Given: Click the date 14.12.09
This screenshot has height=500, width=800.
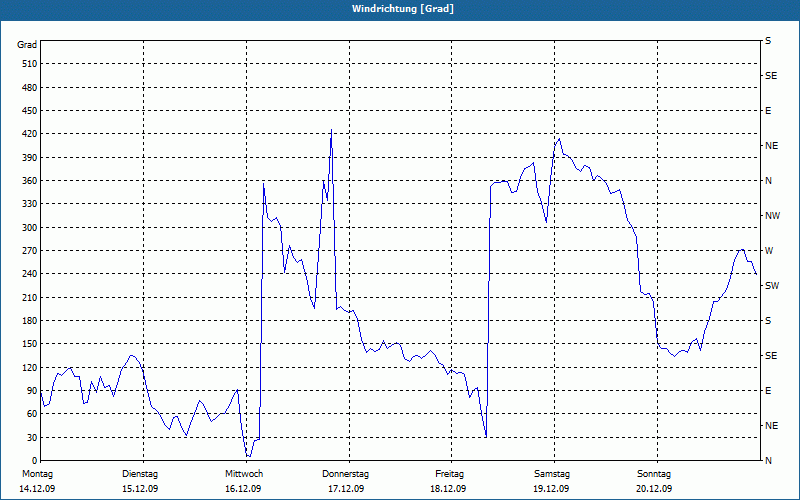Looking at the screenshot, I should 37,489.
